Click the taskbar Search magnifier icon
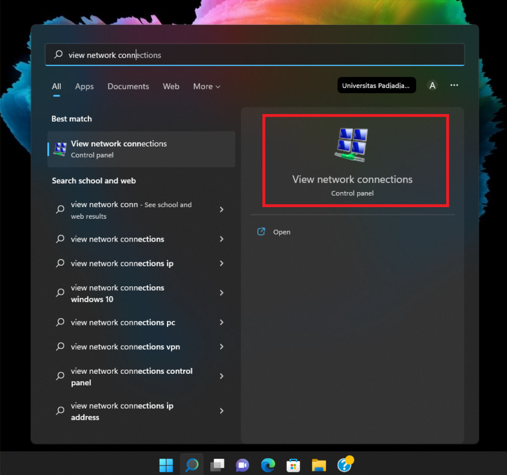This screenshot has width=507, height=475. click(192, 465)
